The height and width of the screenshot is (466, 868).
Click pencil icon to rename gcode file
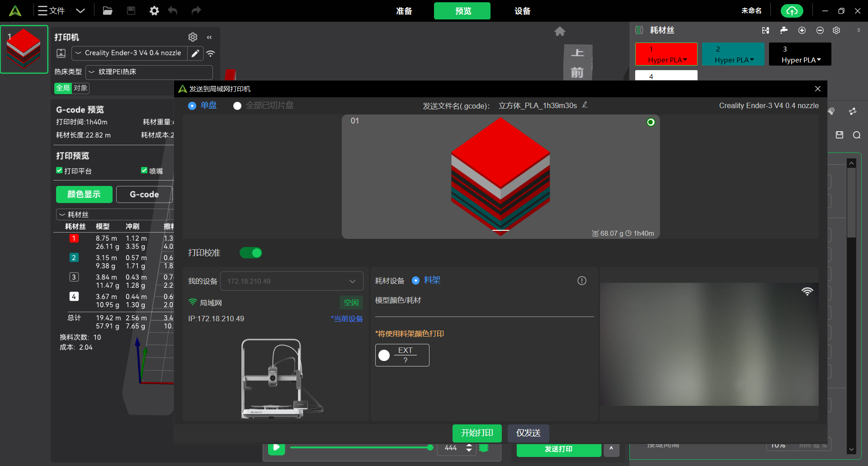point(585,105)
